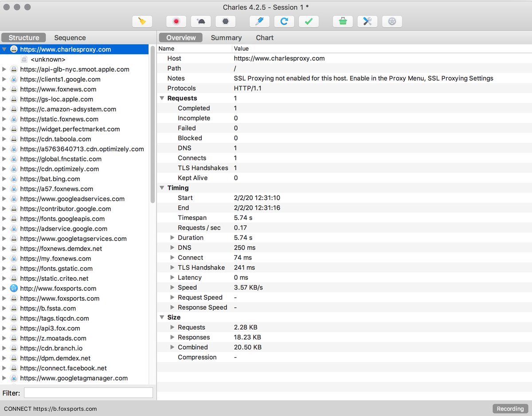
Task: Collapse the www.charlesproxy.com tree node
Action: pos(4,49)
